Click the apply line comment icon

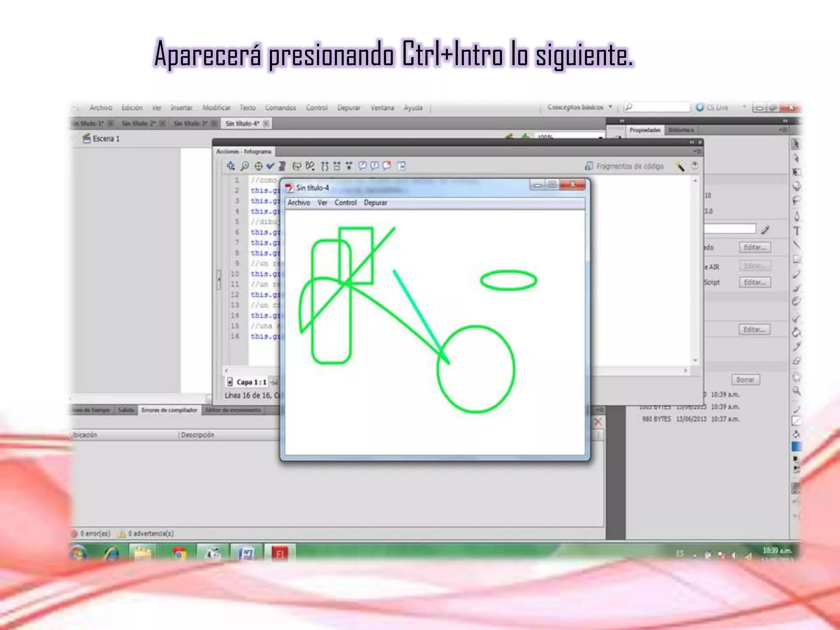(374, 165)
